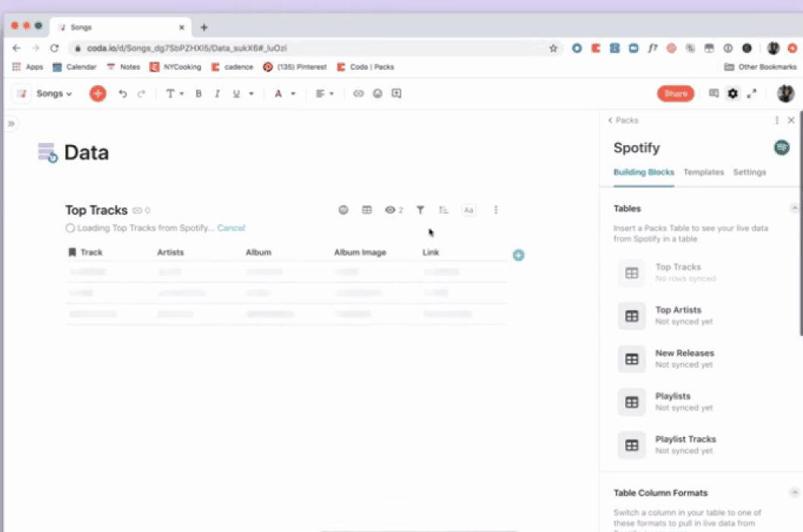Viewport: 803px width, 532px height.
Task: Enter full screen mode icon
Action: click(751, 93)
